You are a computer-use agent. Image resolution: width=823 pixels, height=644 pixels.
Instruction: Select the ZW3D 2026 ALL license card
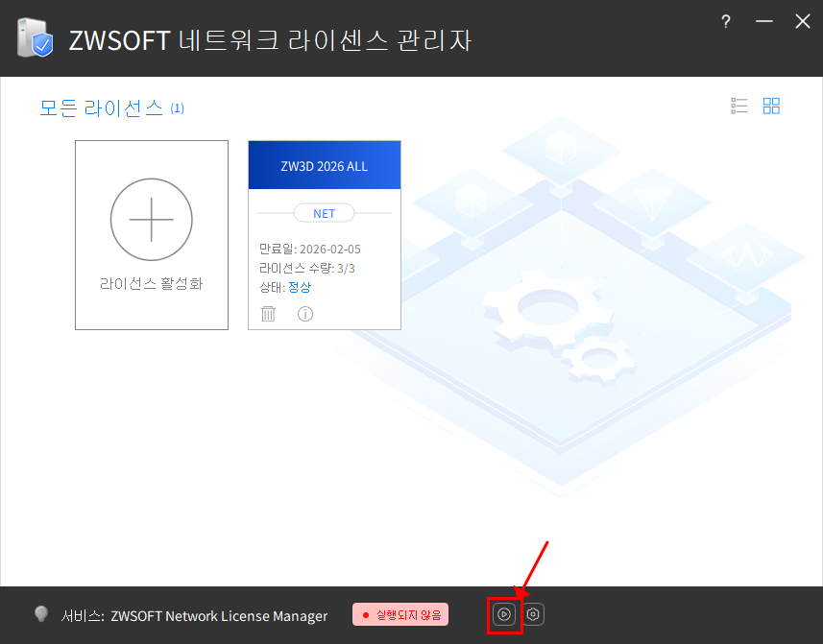click(x=324, y=235)
